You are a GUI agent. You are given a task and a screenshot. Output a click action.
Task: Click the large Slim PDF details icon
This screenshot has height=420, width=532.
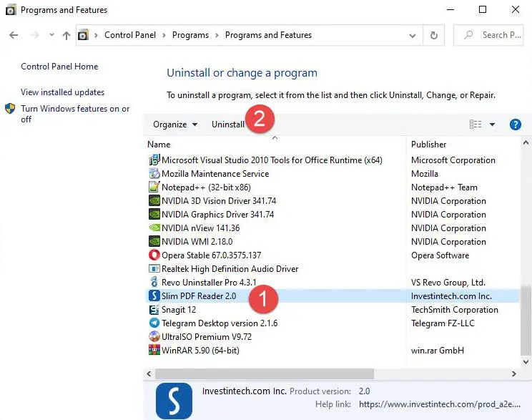point(174,401)
